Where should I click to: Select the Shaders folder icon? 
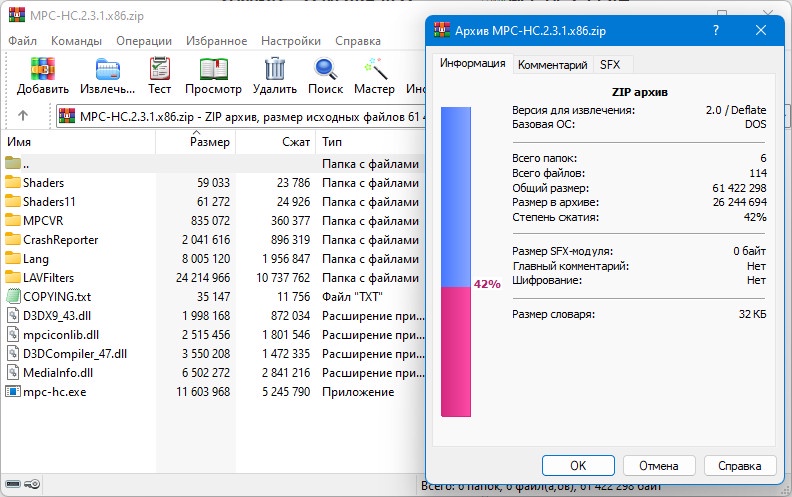[13, 182]
